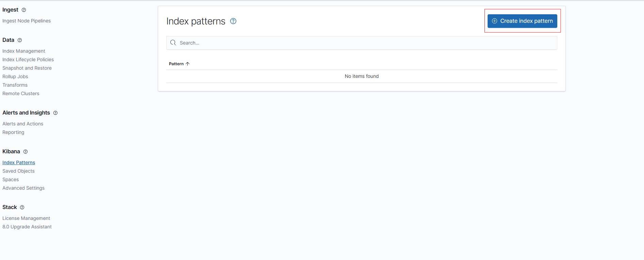Click help icon beside Data heading
644x260 pixels.
[20, 40]
